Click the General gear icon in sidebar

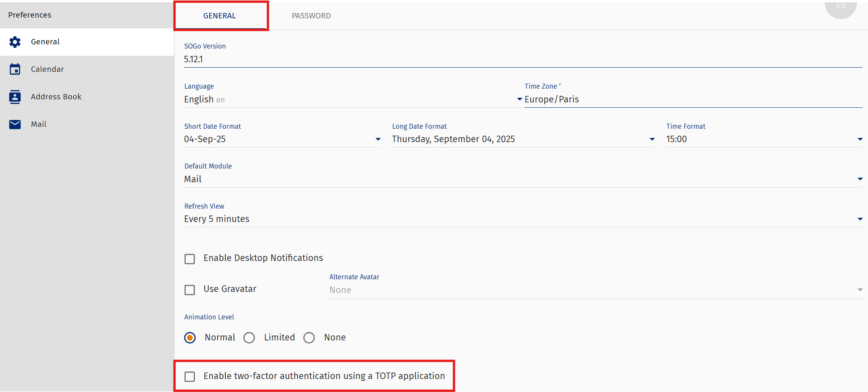[x=15, y=42]
